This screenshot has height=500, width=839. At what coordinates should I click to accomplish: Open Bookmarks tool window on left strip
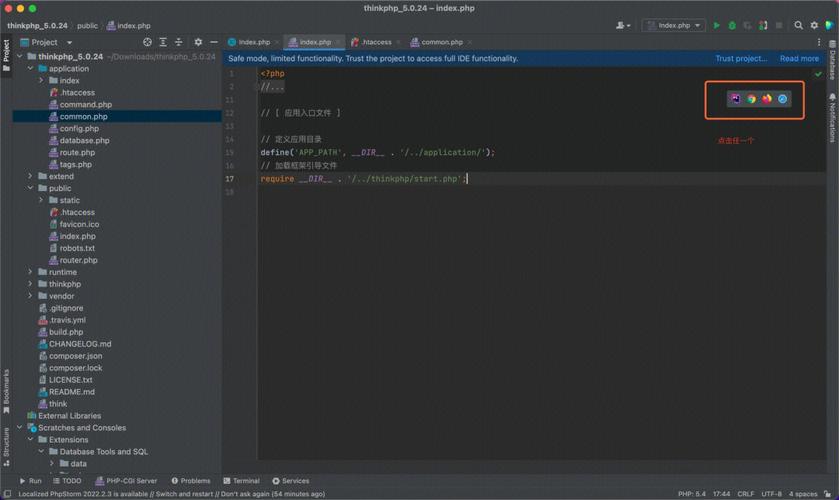click(6, 391)
